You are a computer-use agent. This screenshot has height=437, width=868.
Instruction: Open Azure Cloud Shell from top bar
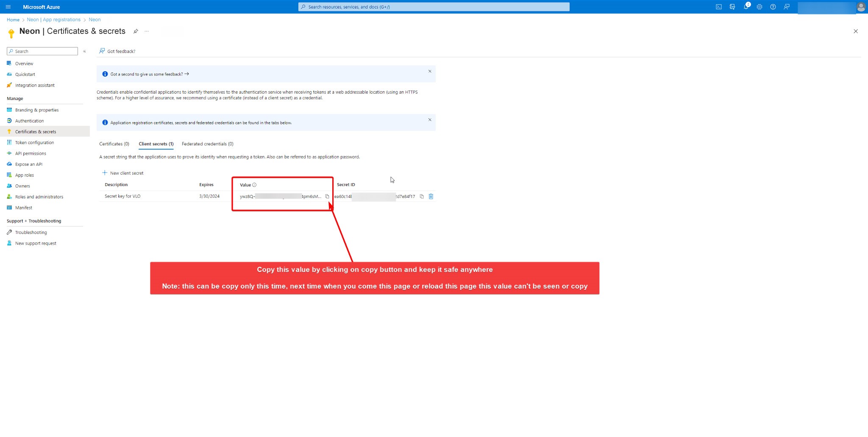pyautogui.click(x=719, y=7)
